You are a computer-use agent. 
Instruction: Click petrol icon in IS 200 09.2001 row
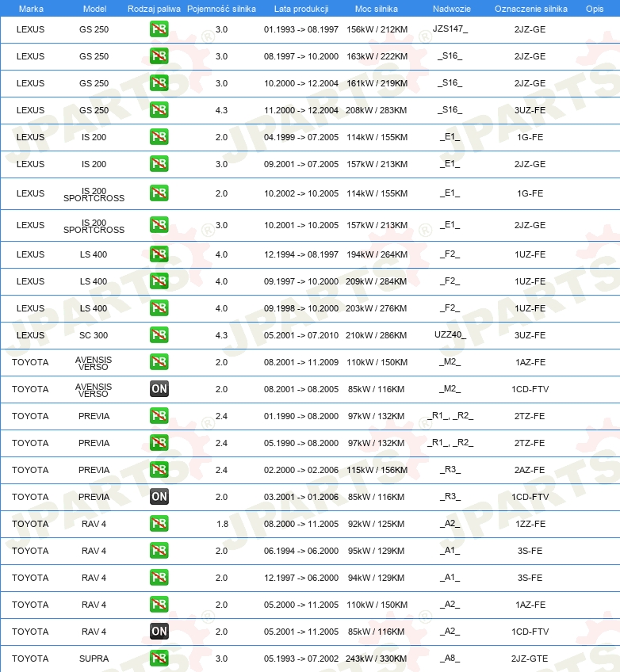pos(159,164)
